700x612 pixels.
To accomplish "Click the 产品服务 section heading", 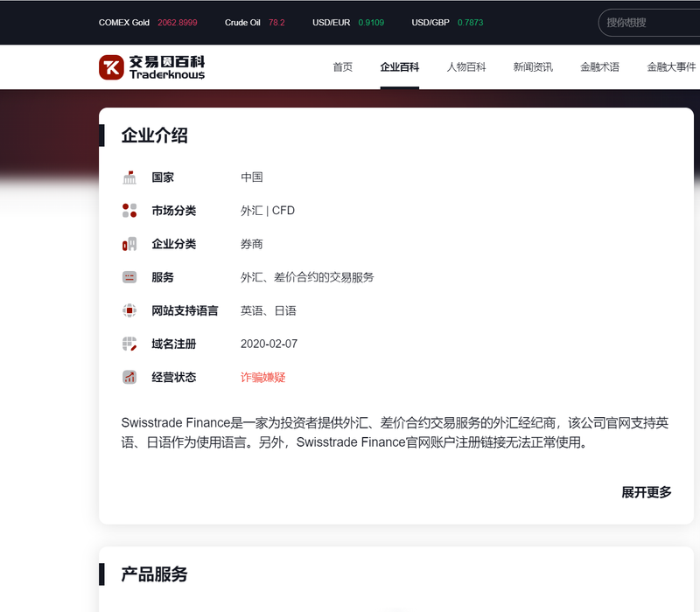I will point(155,574).
